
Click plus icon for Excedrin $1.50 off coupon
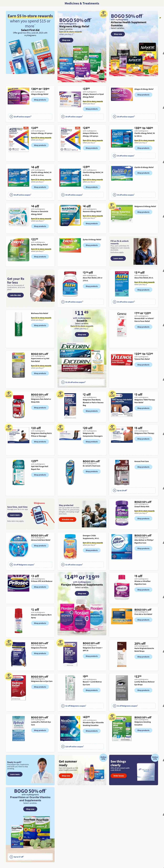tap(63, 382)
